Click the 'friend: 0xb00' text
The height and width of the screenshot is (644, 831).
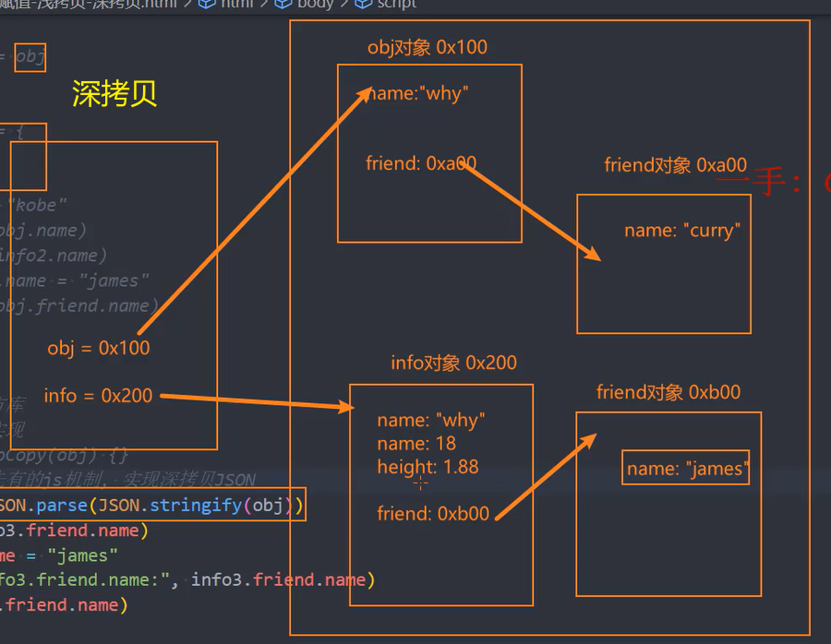(433, 514)
